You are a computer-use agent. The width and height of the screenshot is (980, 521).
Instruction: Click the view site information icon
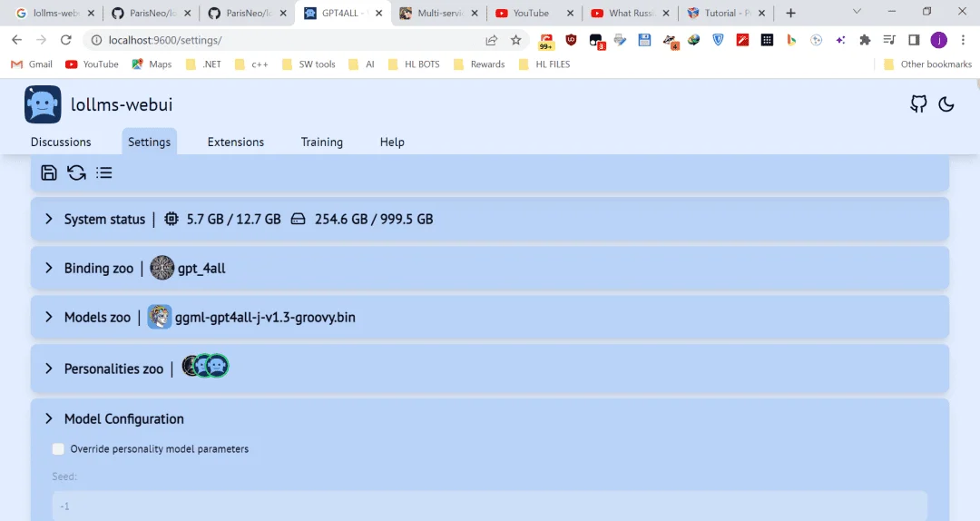coord(96,40)
